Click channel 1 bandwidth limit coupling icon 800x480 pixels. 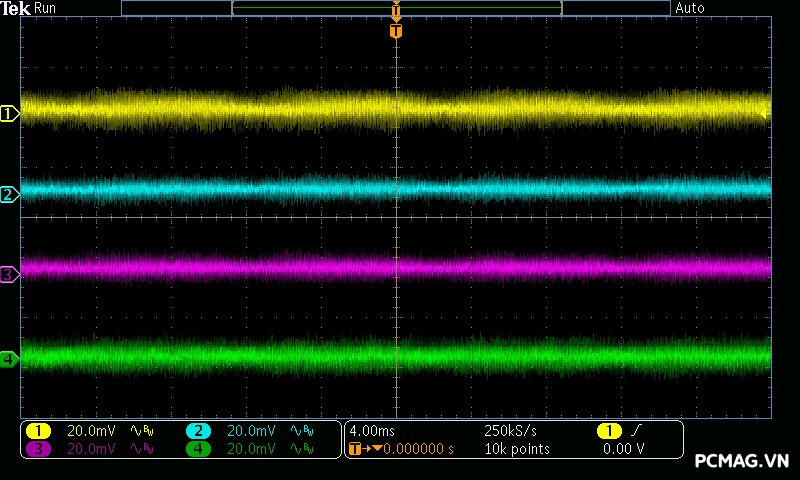(x=141, y=431)
